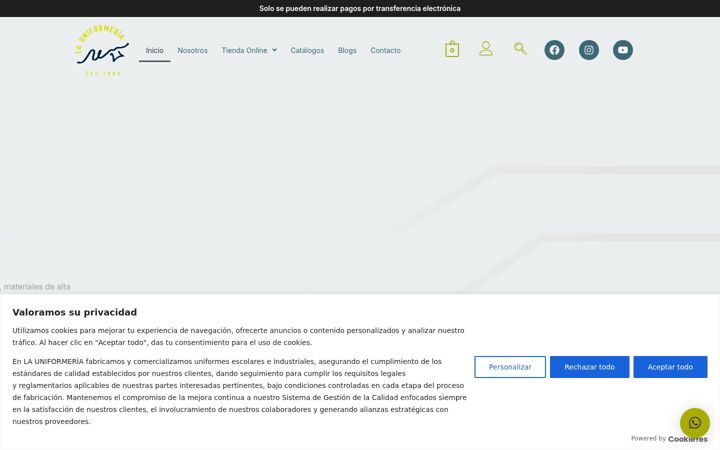This screenshot has height=450, width=720.
Task: Start a WhatsApp chat via floating icon
Action: coord(695,423)
